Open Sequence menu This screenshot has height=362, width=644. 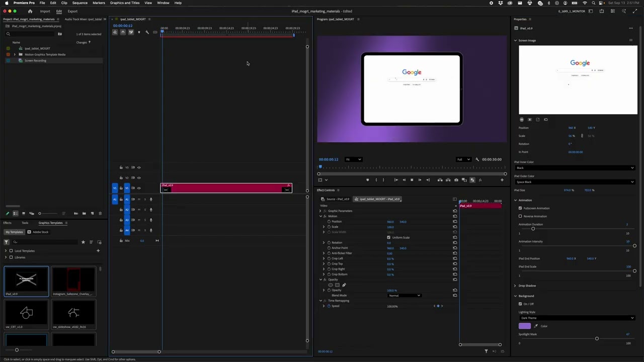[x=79, y=3]
